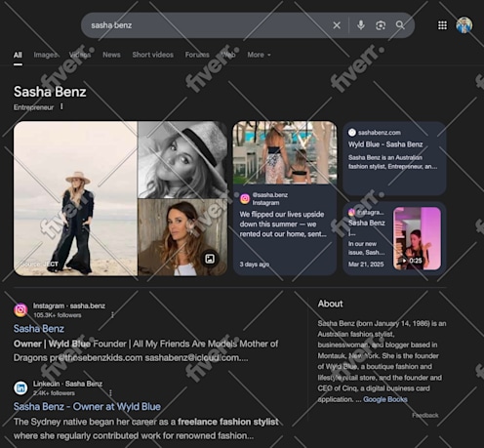The image size is (484, 448).
Task: Switch to the News tab
Action: coord(111,55)
